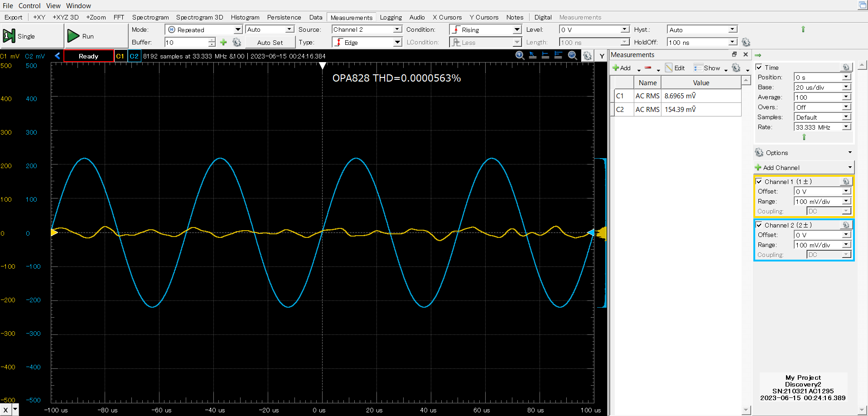
Task: Select the C2 channel indicator
Action: 134,56
